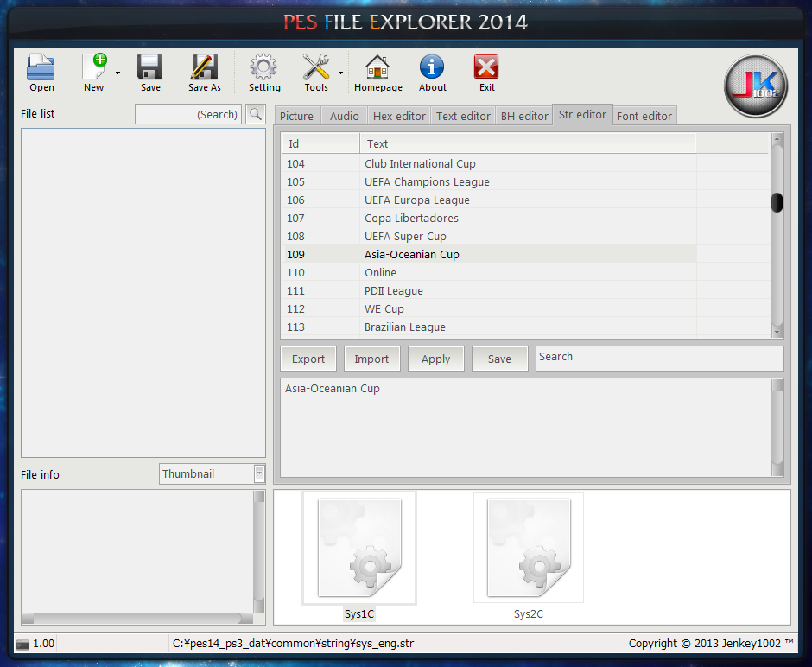812x667 pixels.
Task: Select the Str editor tab
Action: [582, 114]
